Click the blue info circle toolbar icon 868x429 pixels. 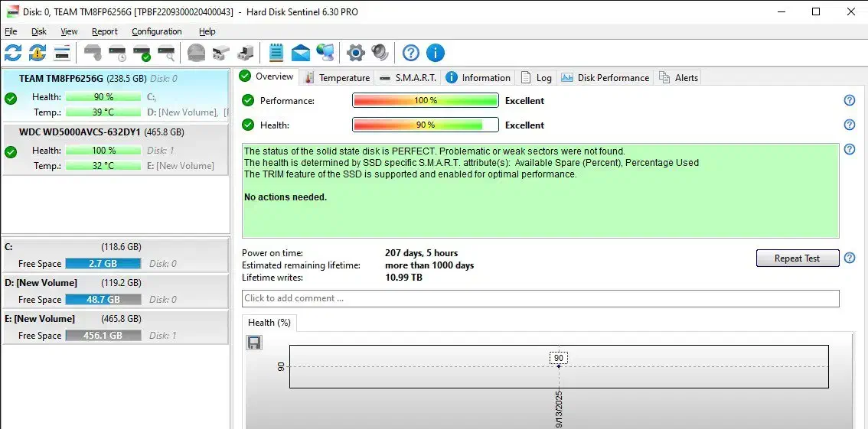click(x=436, y=53)
